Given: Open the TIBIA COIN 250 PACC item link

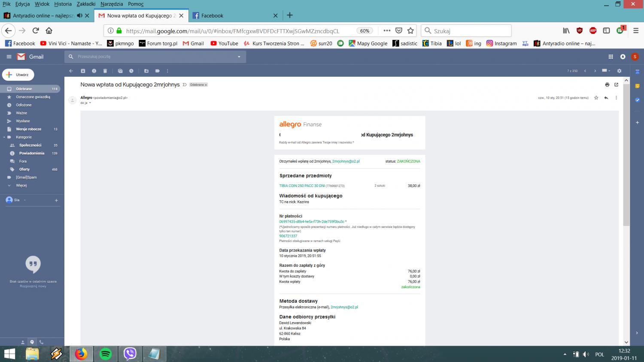Looking at the screenshot, I should click(x=302, y=186).
